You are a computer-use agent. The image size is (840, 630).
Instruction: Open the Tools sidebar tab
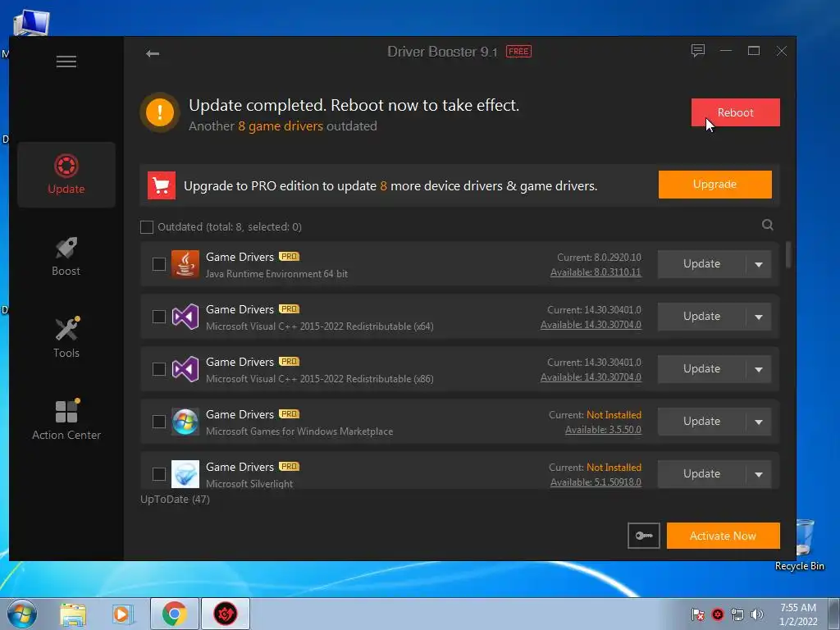(66, 339)
